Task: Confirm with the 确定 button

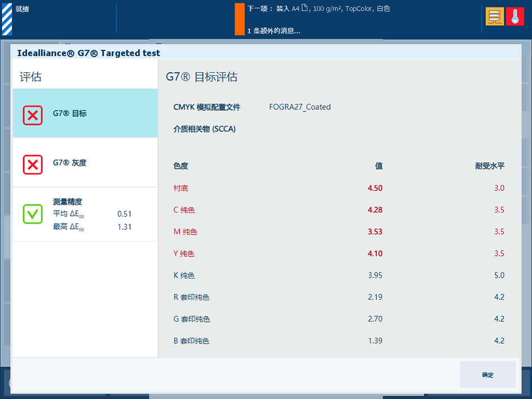Action: click(x=487, y=375)
